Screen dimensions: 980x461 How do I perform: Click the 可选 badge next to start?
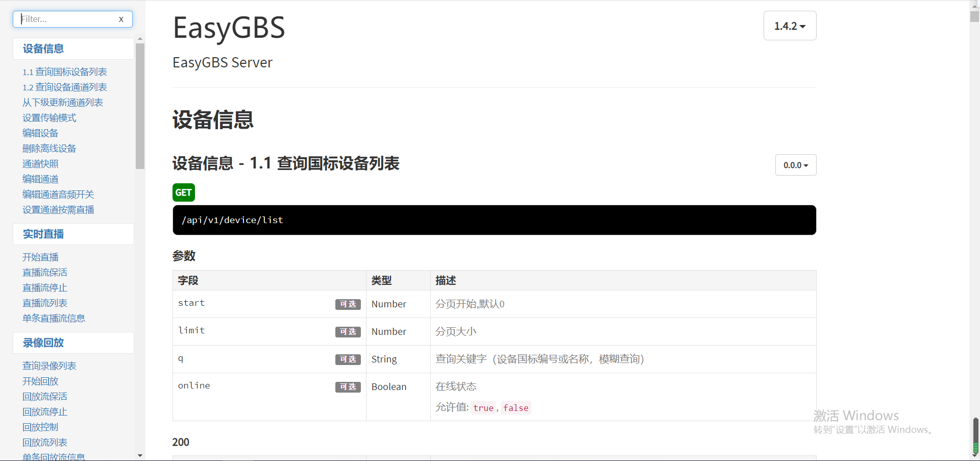348,304
